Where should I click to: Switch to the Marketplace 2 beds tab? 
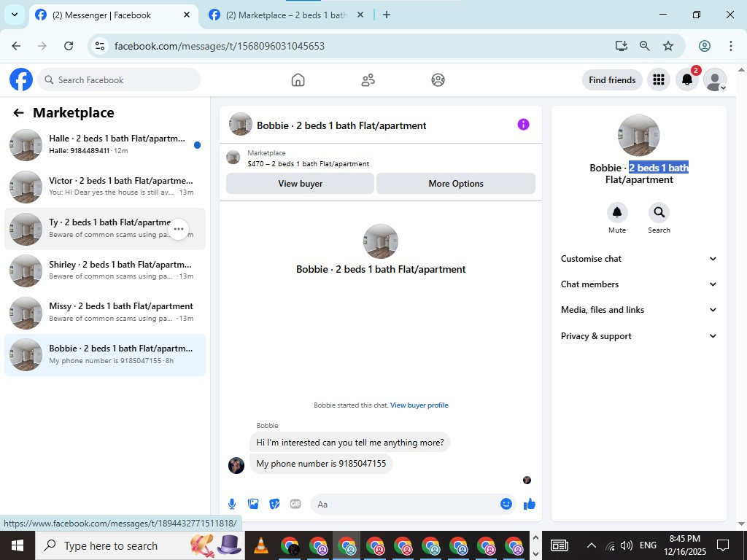tap(286, 15)
